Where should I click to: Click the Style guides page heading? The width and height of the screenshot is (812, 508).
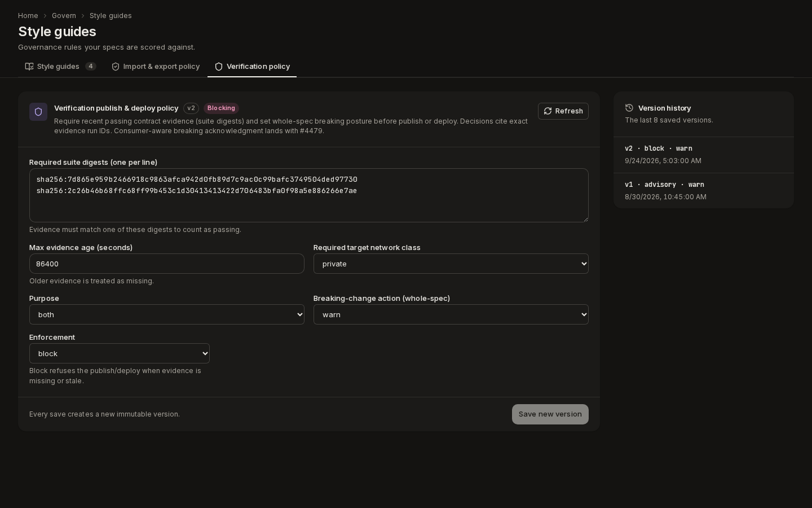[57, 32]
